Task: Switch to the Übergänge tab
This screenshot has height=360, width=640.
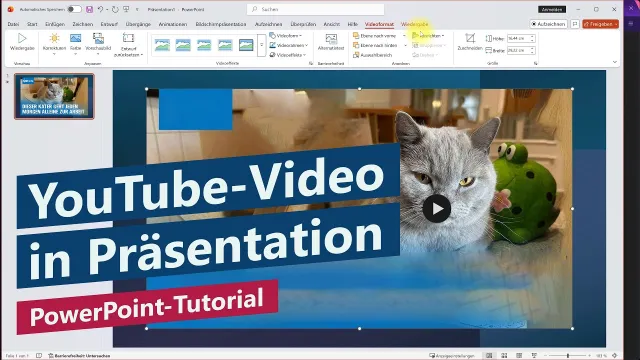Action: tap(138, 24)
